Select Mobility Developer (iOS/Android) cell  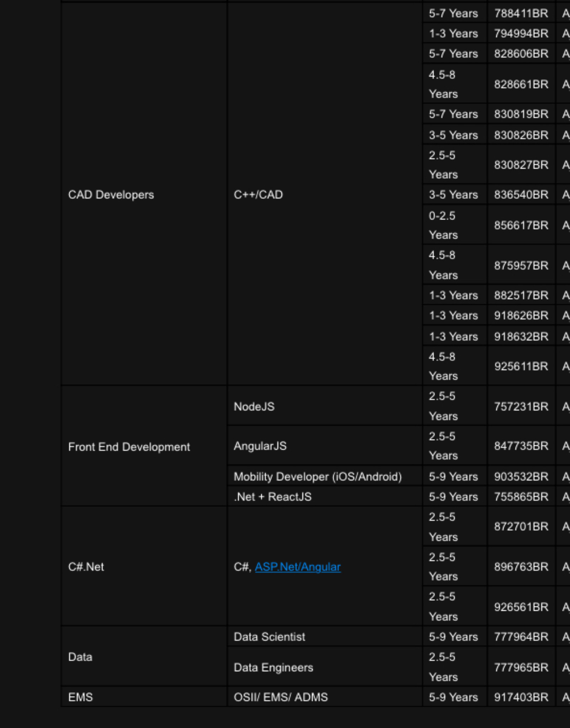click(x=324, y=476)
